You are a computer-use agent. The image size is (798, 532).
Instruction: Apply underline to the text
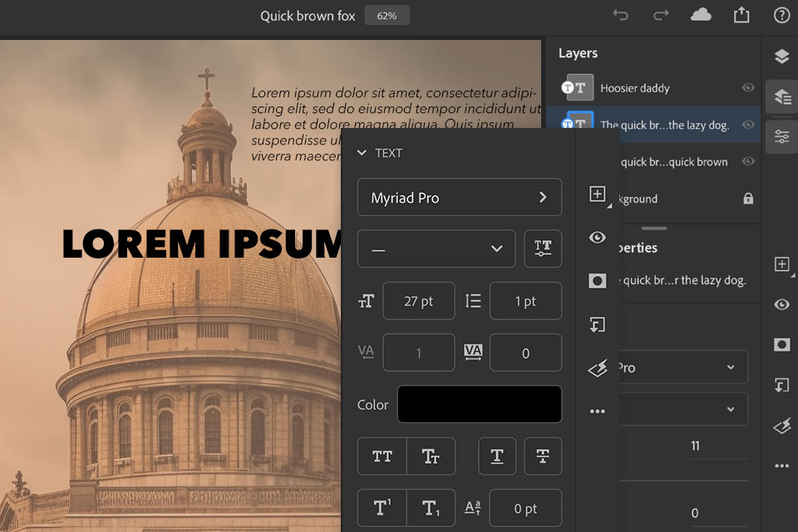[x=497, y=456]
